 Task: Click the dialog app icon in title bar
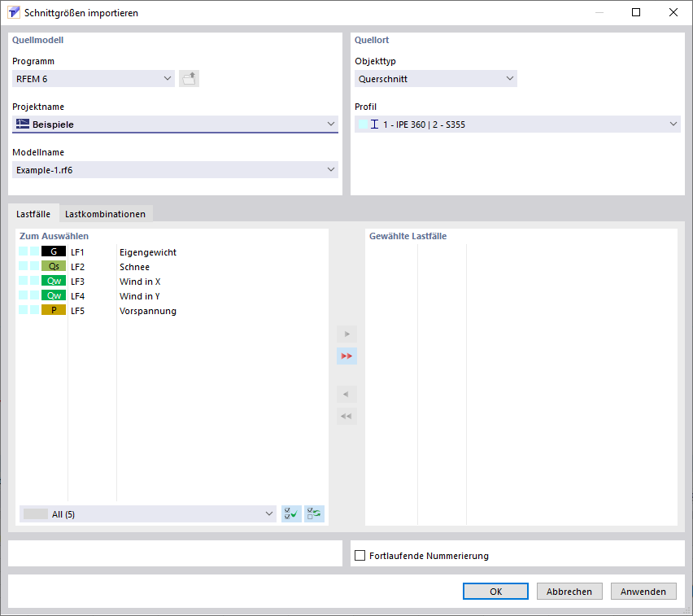[x=14, y=12]
